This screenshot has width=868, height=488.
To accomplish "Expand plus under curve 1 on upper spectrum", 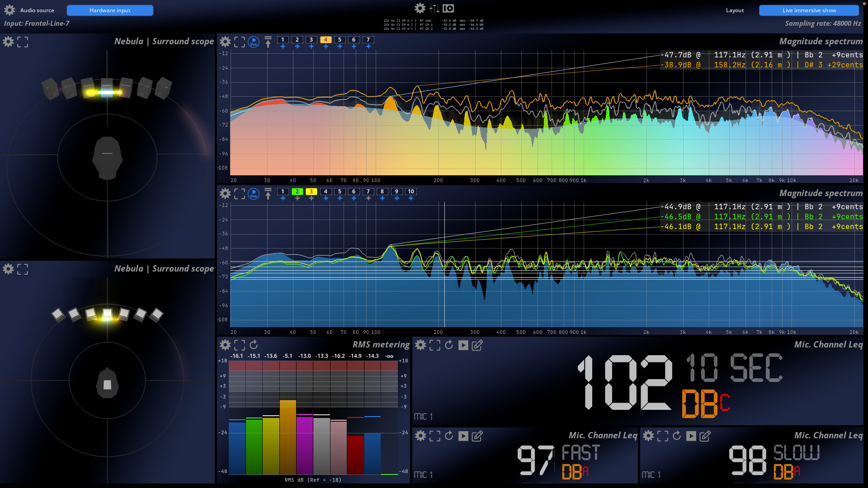I will click(x=283, y=47).
